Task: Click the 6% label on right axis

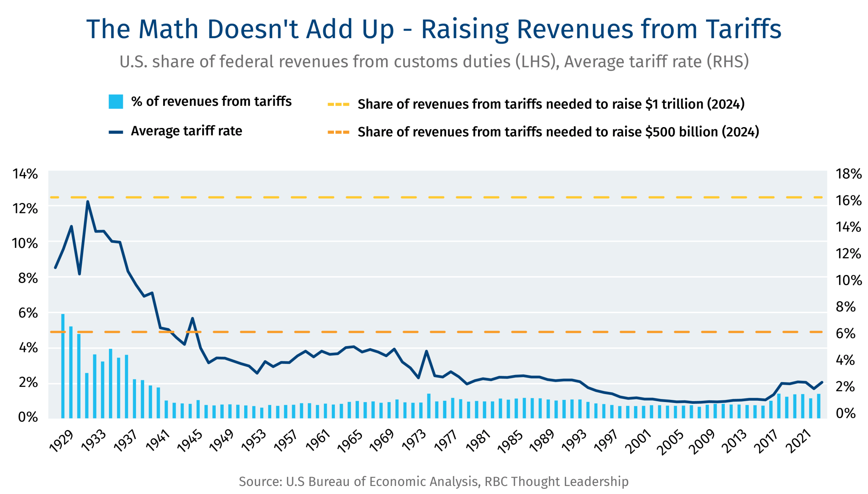Action: pyautogui.click(x=846, y=333)
